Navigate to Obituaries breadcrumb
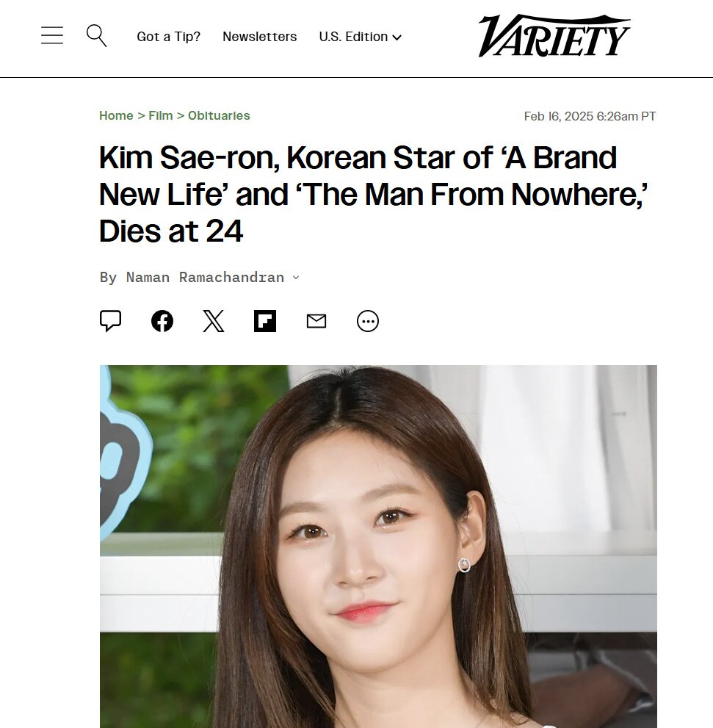Viewport: 713px width, 728px height. [x=219, y=115]
